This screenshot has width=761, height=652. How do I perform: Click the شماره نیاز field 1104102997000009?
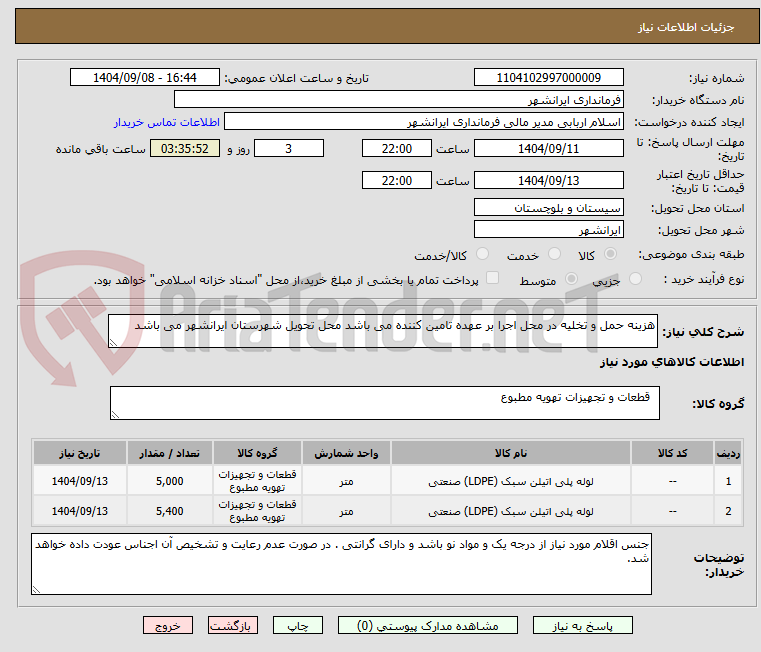pyautogui.click(x=548, y=78)
